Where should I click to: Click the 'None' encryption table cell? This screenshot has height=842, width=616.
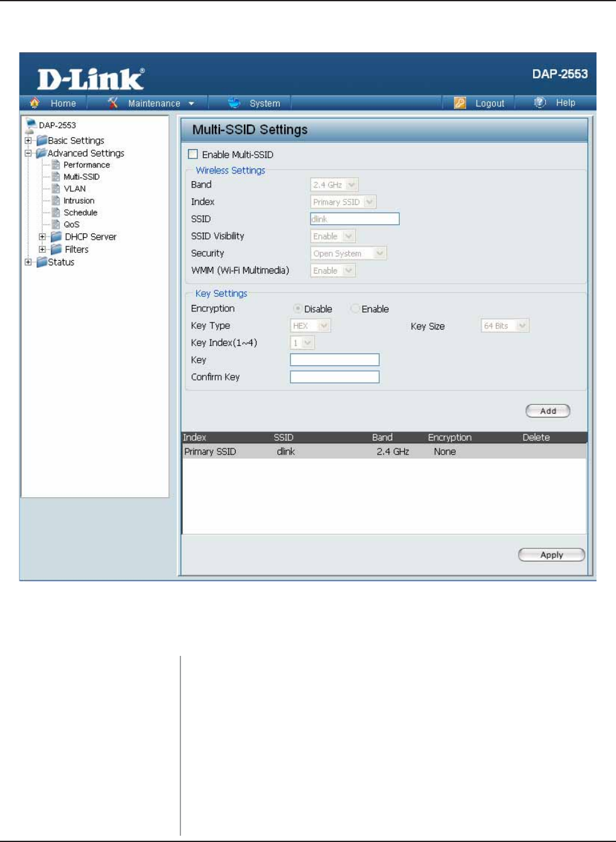[x=445, y=451]
